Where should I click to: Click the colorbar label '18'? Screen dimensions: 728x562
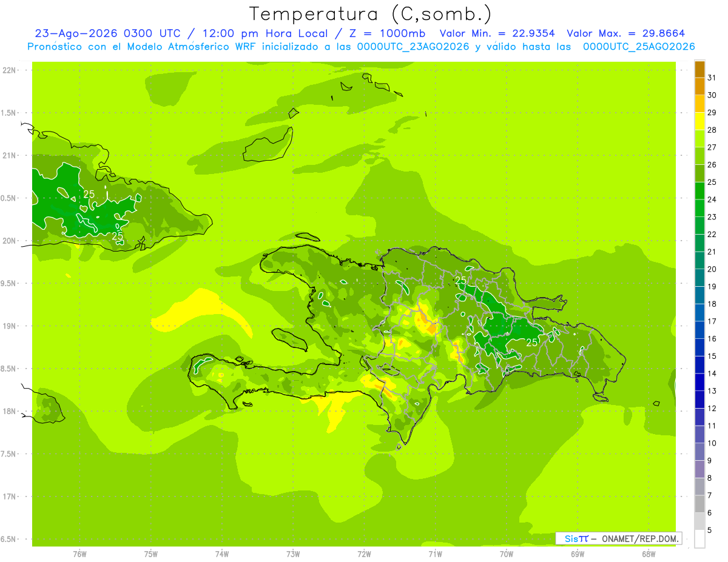[x=712, y=304]
